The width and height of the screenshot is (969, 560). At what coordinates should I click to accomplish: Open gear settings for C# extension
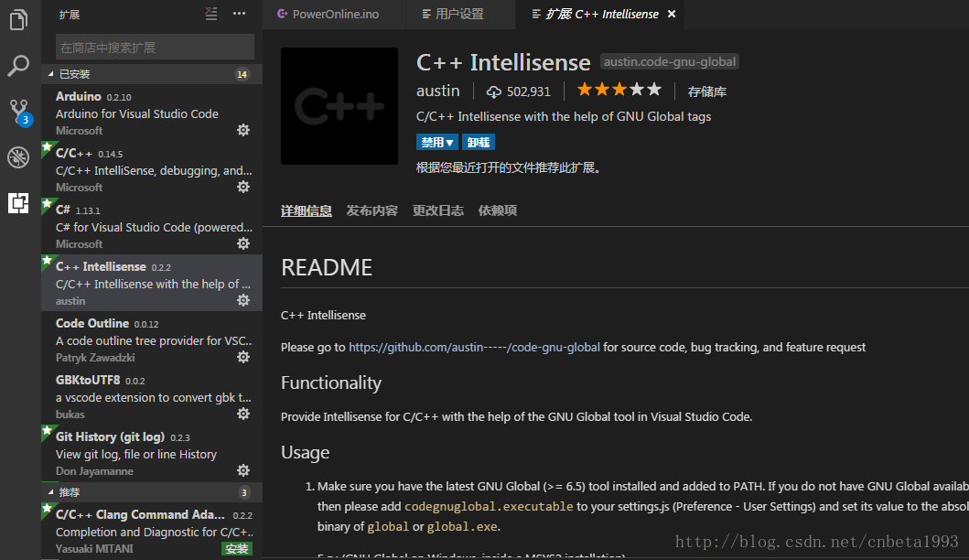pos(243,243)
